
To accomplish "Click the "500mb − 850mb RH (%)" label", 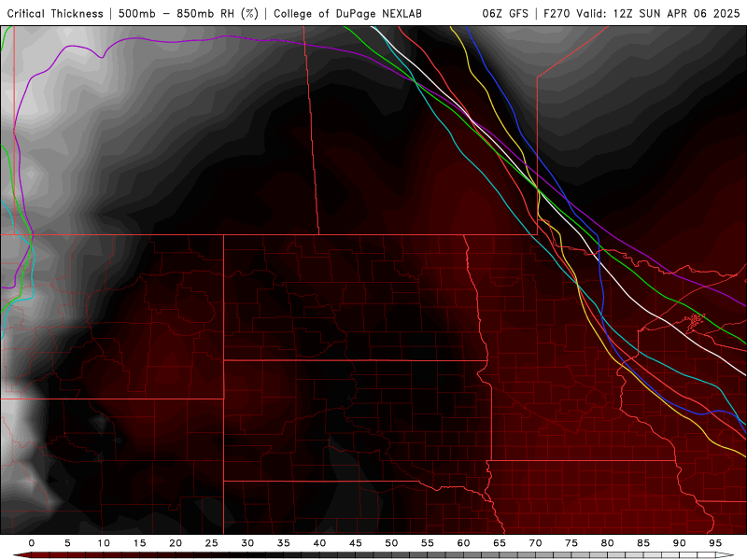I will click(189, 13).
